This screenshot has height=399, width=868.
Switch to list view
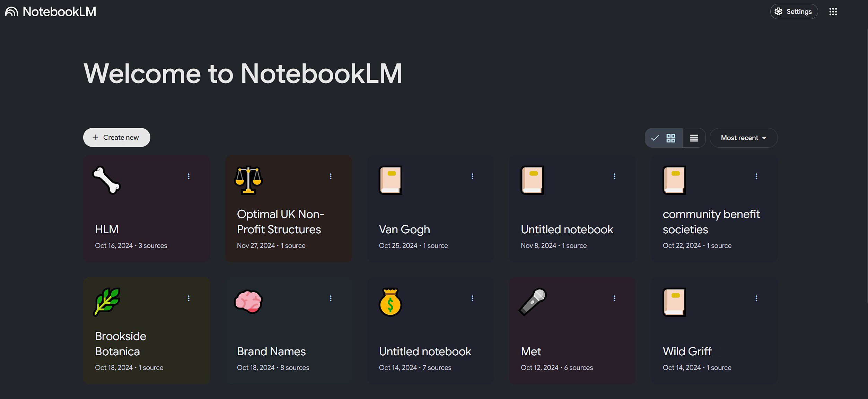694,138
